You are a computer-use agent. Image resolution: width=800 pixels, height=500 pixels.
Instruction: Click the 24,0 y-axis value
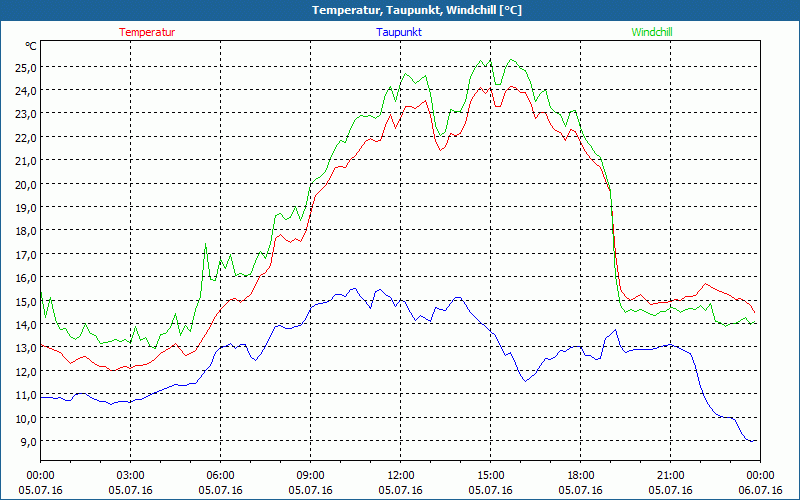(x=26, y=91)
